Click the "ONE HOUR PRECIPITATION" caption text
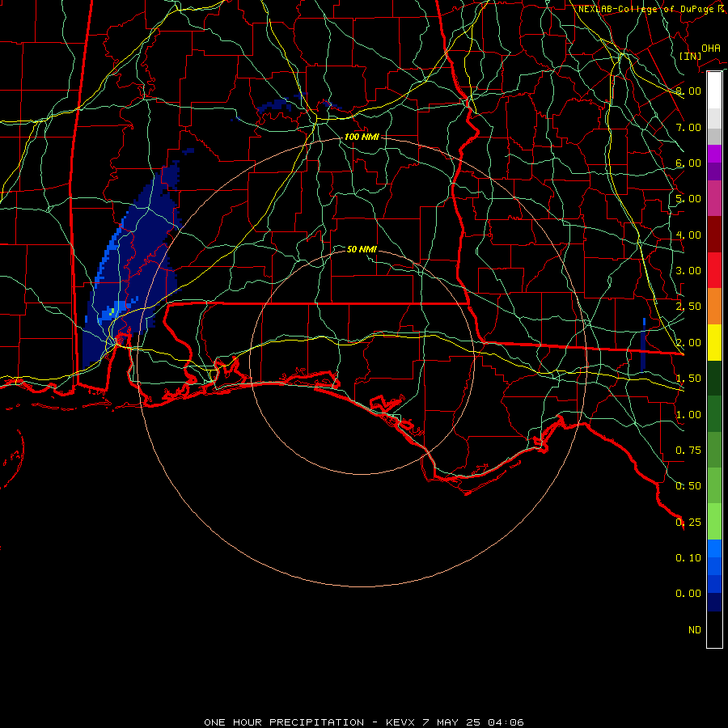 (x=284, y=722)
